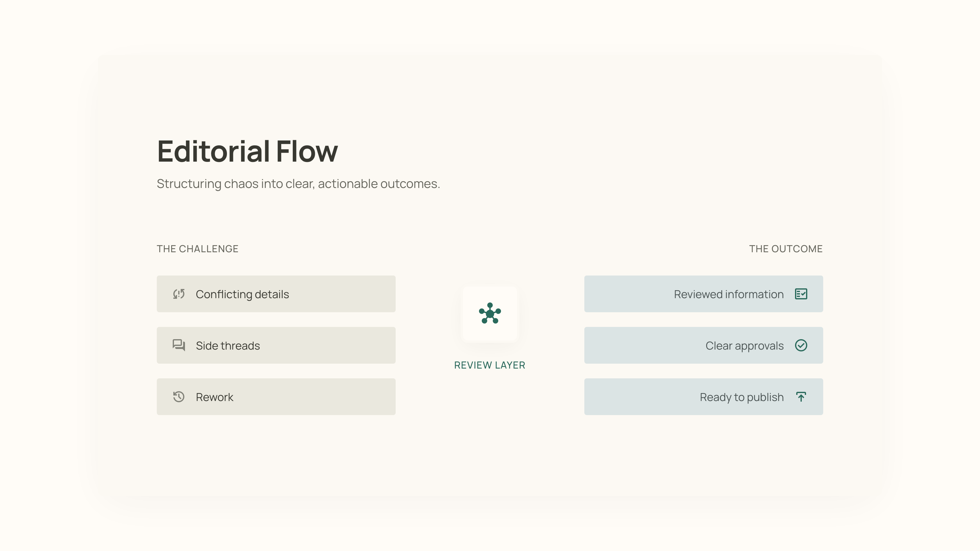Select the Rework text
The height and width of the screenshot is (551, 980).
[215, 397]
